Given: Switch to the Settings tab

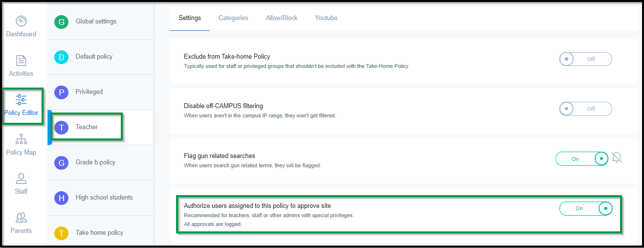Looking at the screenshot, I should point(190,18).
